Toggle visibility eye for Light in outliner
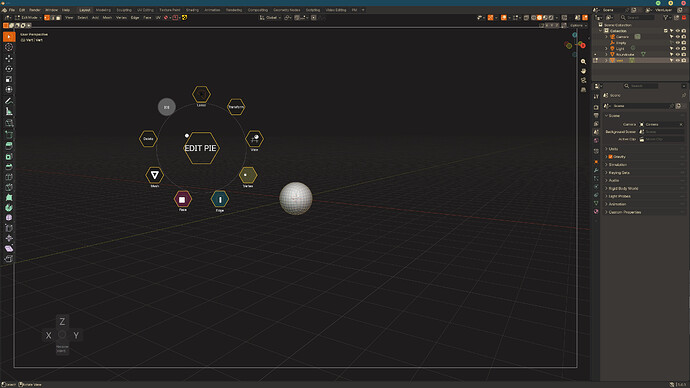This screenshot has height=388, width=690. tap(678, 48)
